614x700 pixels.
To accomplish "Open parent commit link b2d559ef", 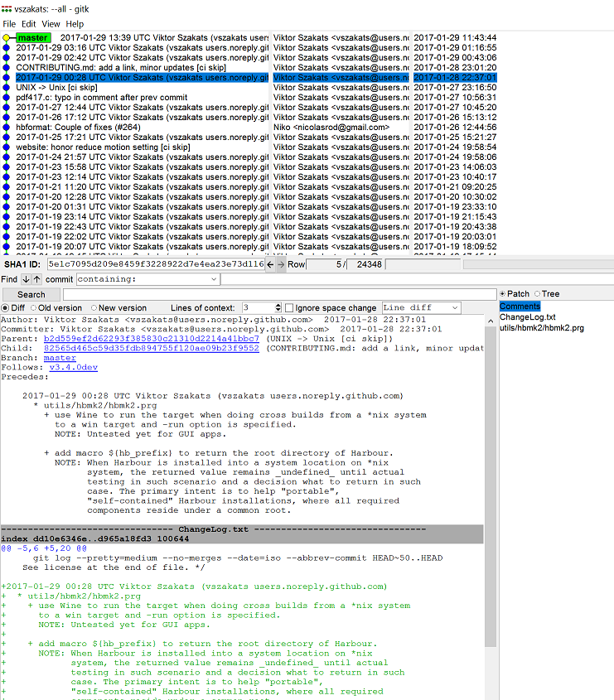I will [152, 339].
